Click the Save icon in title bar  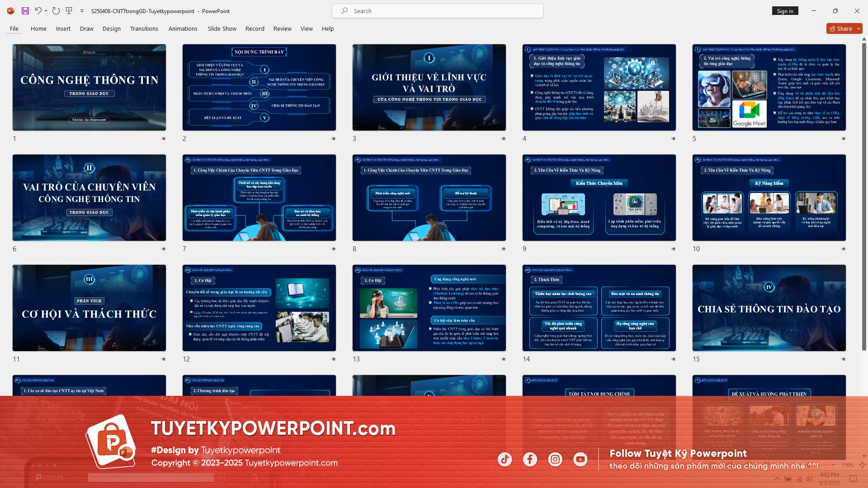click(x=25, y=11)
